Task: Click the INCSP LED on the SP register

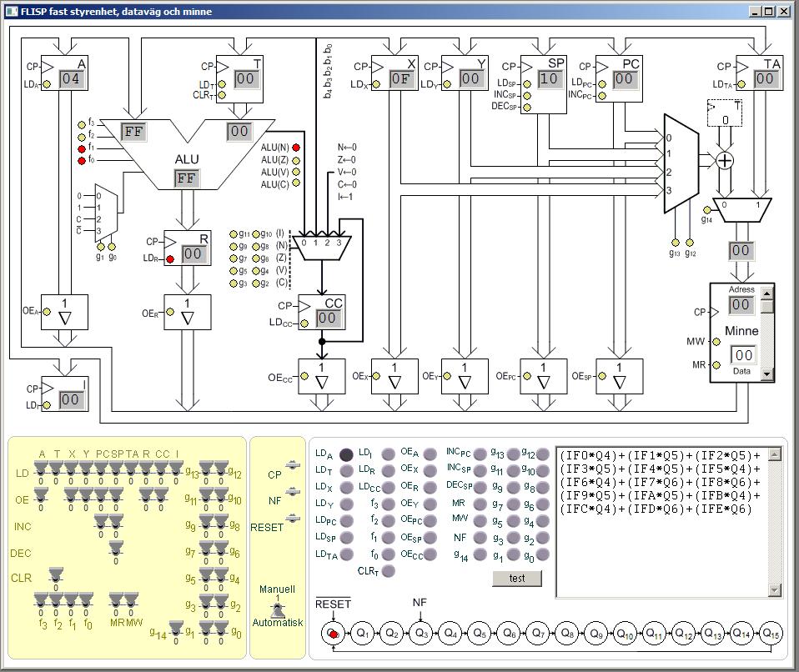Action: (x=527, y=95)
